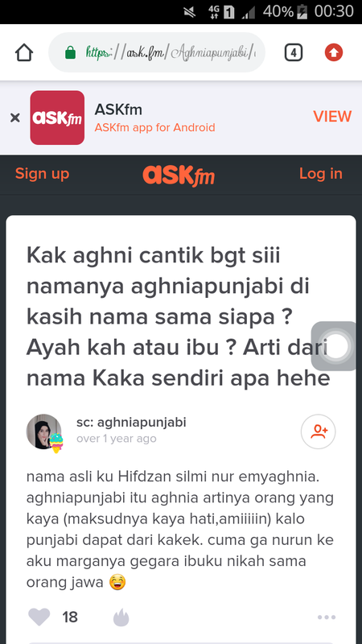Tap the Sign up link

tap(43, 174)
